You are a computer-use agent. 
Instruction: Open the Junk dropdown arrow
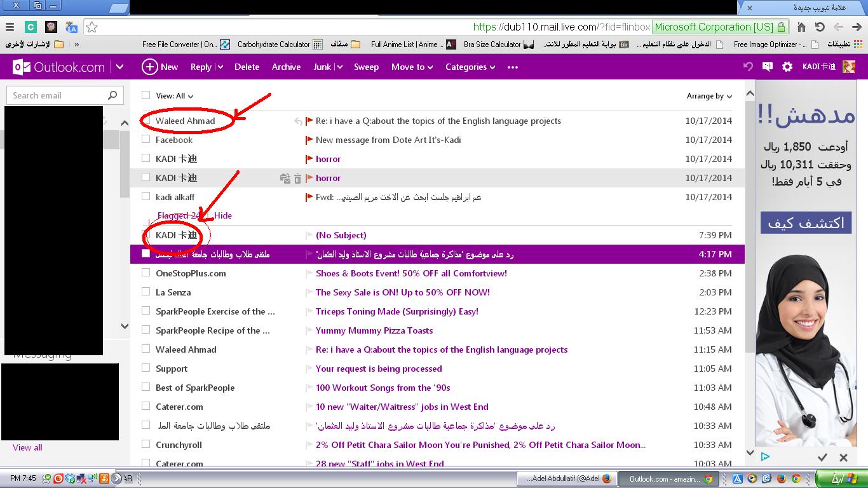tap(339, 67)
